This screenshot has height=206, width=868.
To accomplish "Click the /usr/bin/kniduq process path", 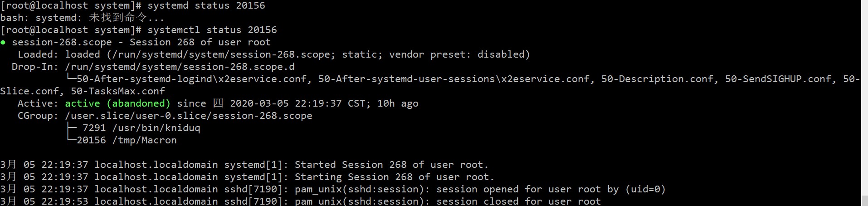I will 156,128.
